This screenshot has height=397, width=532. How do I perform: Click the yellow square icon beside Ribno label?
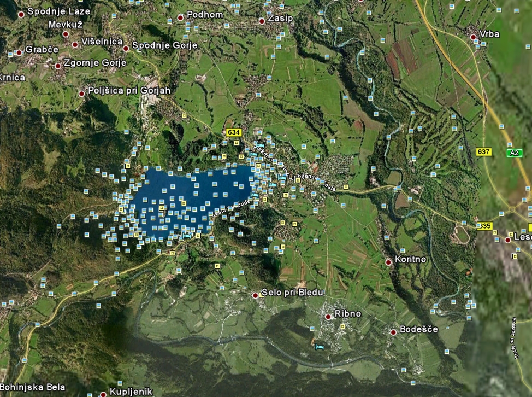(x=342, y=326)
